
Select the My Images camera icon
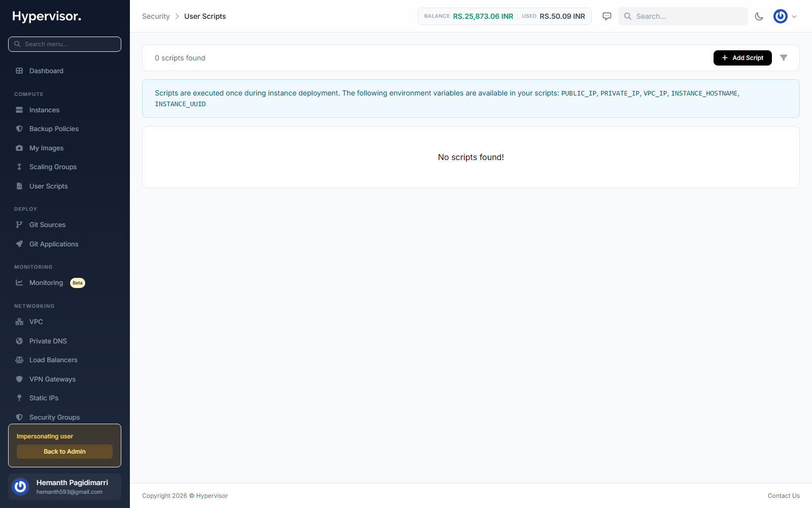19,148
